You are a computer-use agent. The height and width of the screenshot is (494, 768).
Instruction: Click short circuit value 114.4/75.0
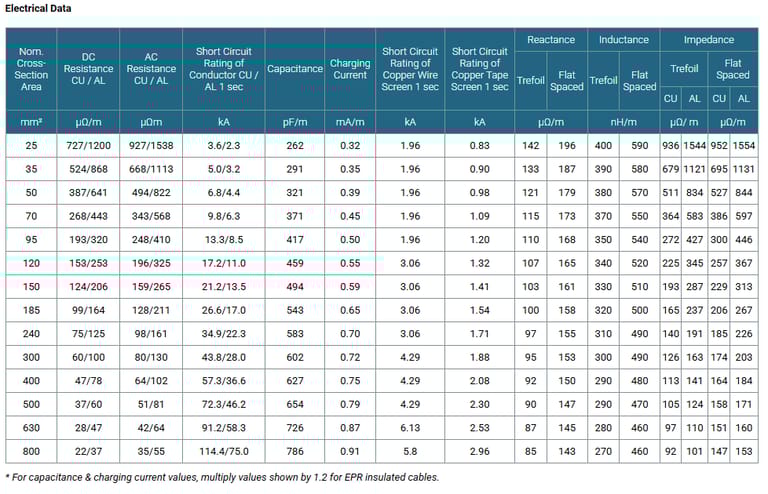point(224,450)
